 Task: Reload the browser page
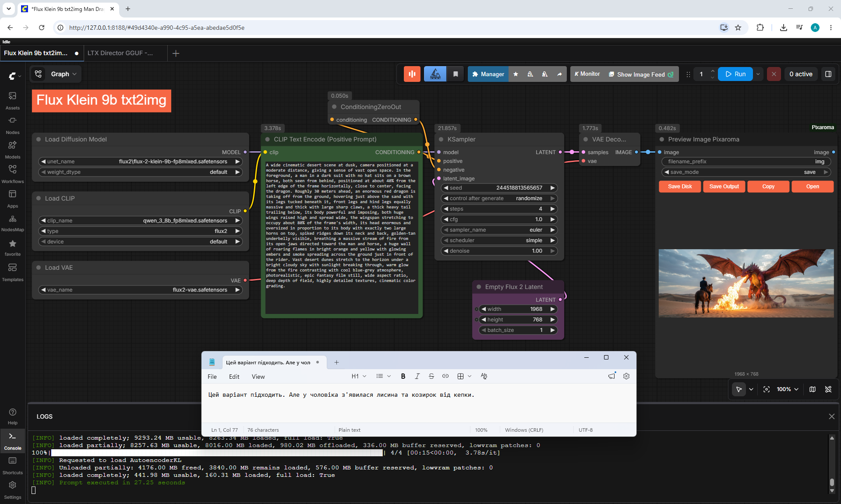point(42,28)
